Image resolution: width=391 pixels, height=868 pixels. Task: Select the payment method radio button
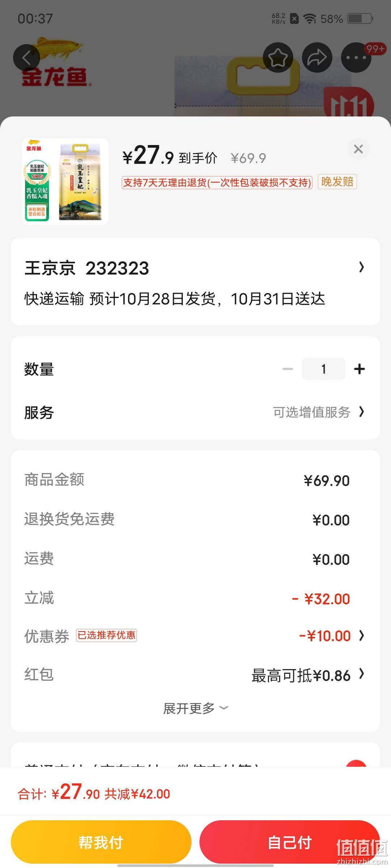click(x=356, y=763)
